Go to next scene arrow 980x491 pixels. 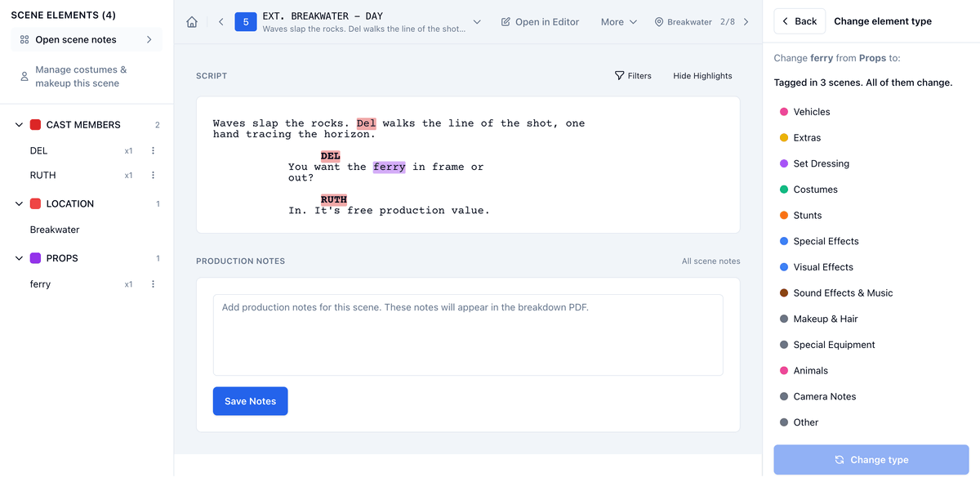tap(746, 22)
